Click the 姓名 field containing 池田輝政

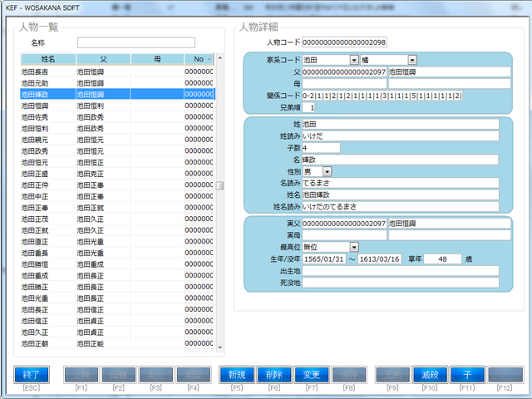(401, 195)
